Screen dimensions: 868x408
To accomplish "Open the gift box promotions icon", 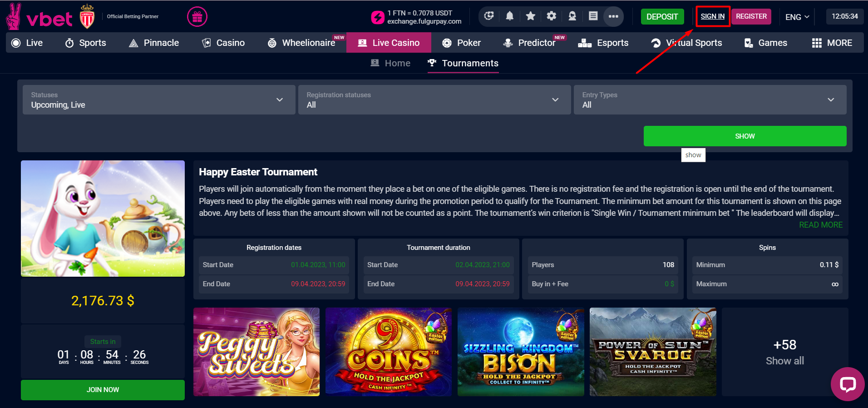I will [x=197, y=17].
